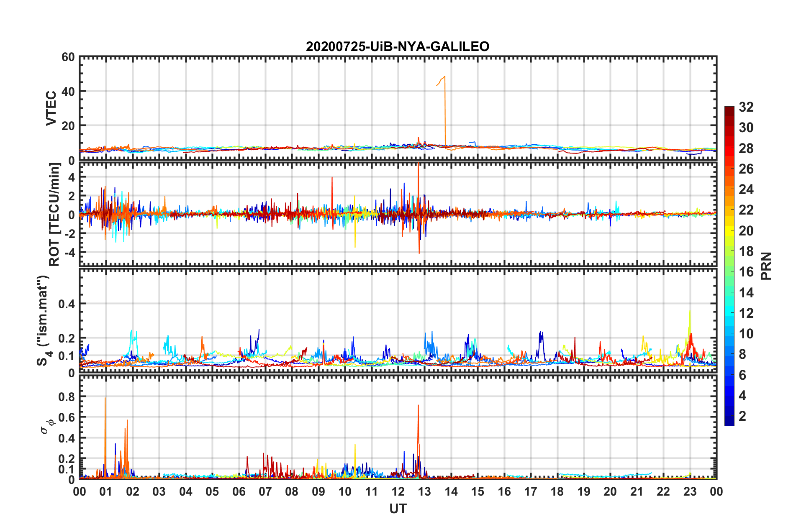Click sigma phi axis tick label 0.8

pos(66,396)
